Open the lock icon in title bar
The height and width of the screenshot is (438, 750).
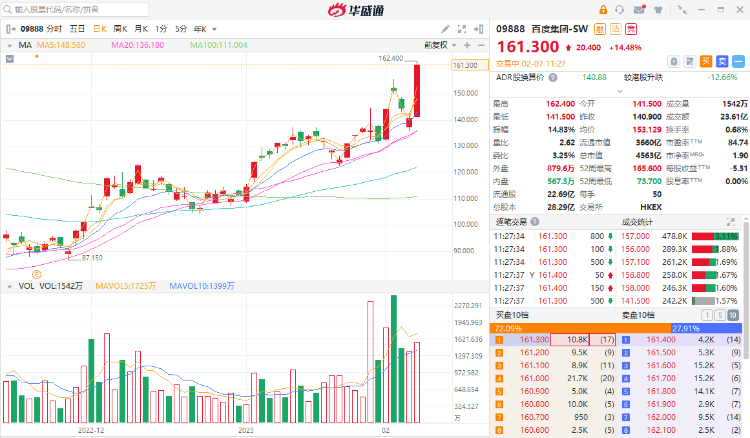[x=603, y=10]
